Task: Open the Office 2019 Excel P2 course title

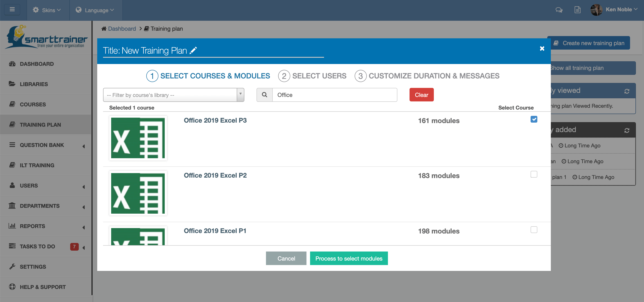Action: tap(215, 175)
